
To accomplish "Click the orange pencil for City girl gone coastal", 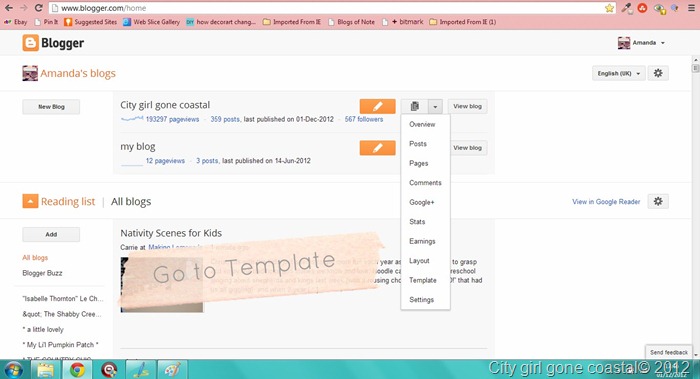I will 377,106.
